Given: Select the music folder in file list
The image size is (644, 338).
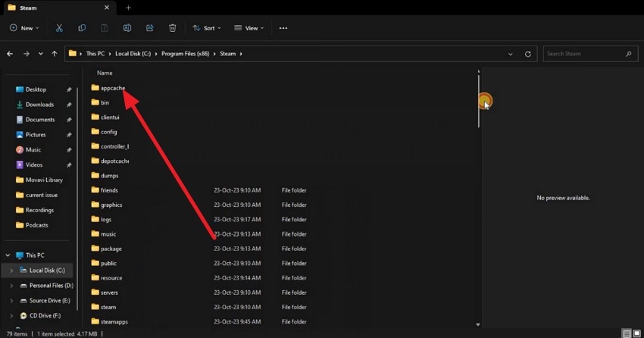Looking at the screenshot, I should pyautogui.click(x=108, y=234).
